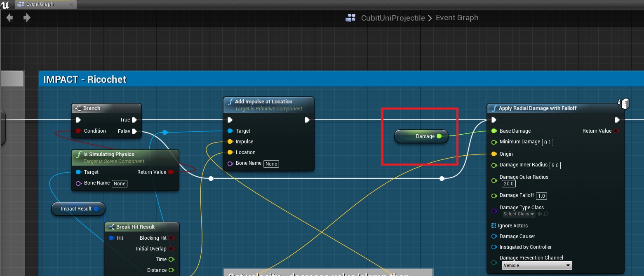
Task: Click the f icon on Add Impulse at Location
Action: [x=230, y=101]
